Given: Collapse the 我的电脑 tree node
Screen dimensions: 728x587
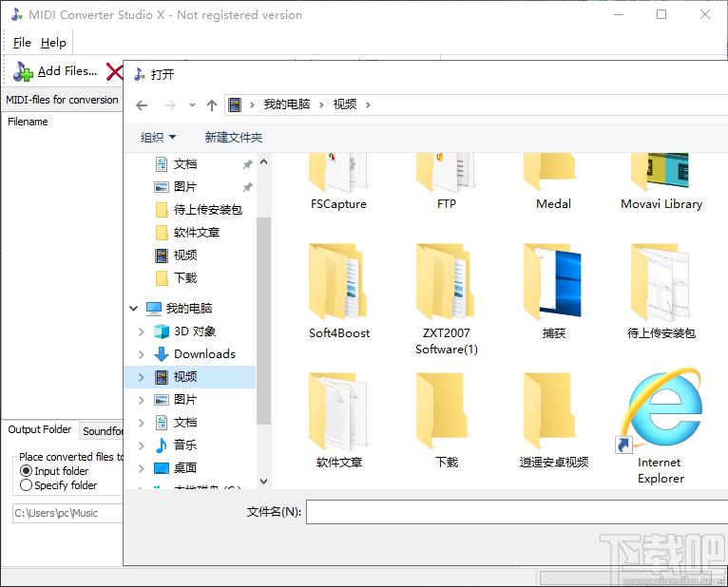Looking at the screenshot, I should pyautogui.click(x=134, y=308).
